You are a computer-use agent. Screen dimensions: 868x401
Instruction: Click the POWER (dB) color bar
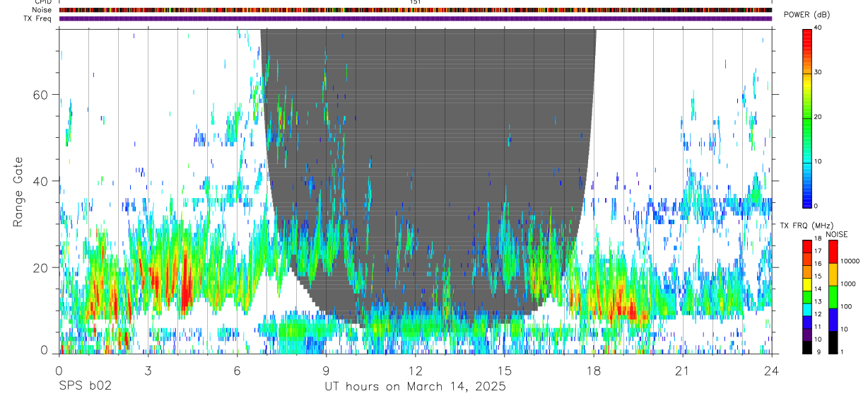[x=807, y=117]
